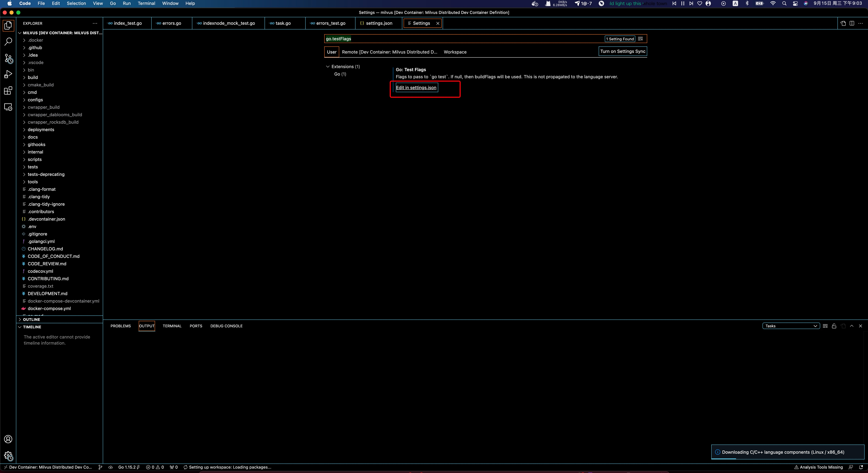The height and width of the screenshot is (473, 868).
Task: Collapse the Extensions settings group
Action: (327, 67)
